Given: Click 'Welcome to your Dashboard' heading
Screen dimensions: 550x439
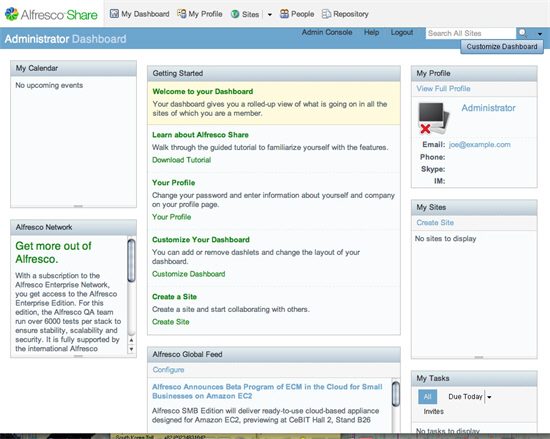Looking at the screenshot, I should pos(203,92).
